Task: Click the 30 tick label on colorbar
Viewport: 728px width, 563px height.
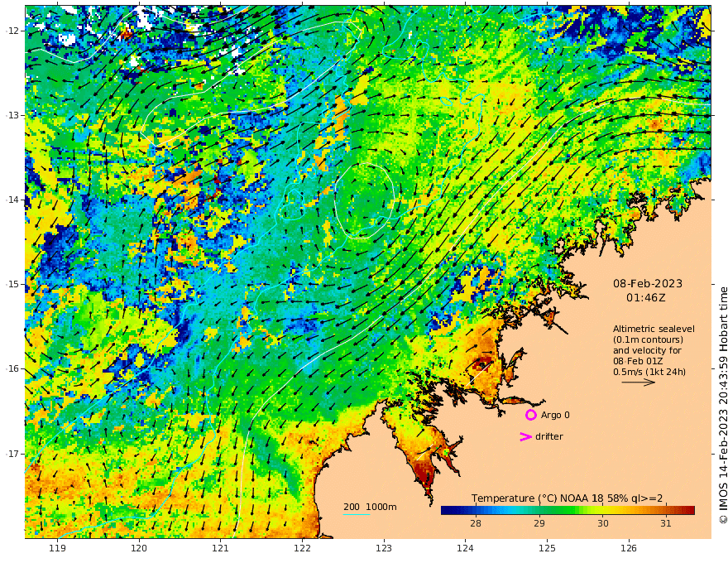Action: [602, 523]
